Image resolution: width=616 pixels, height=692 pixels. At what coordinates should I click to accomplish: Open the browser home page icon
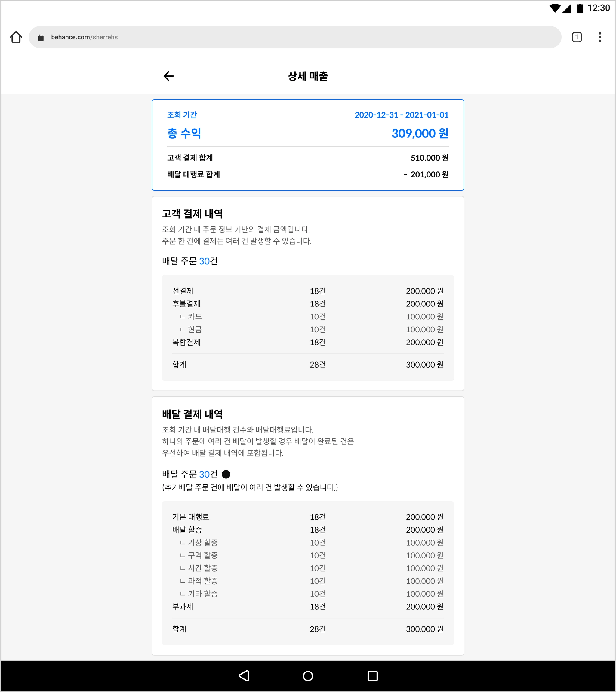tap(16, 37)
